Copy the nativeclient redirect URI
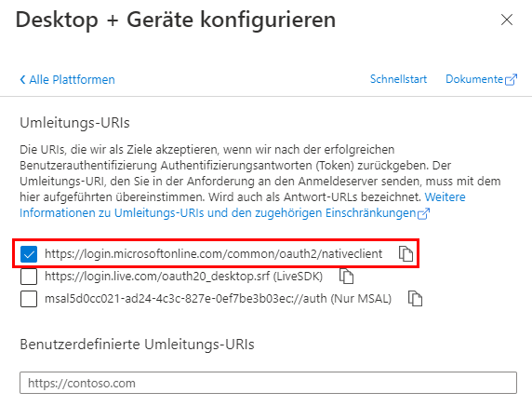The image size is (532, 406). [x=406, y=254]
